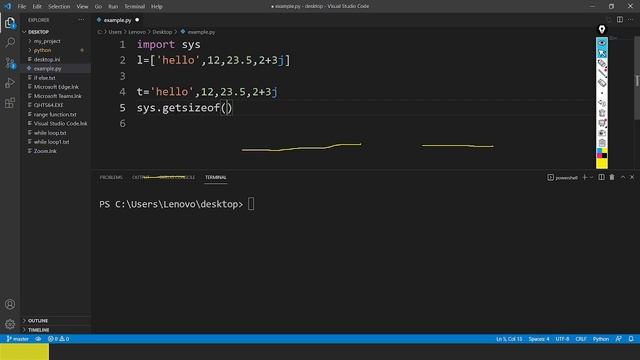Click the errors and warnings count
Image resolution: width=640 pixels, height=360 pixels.
click(58, 339)
